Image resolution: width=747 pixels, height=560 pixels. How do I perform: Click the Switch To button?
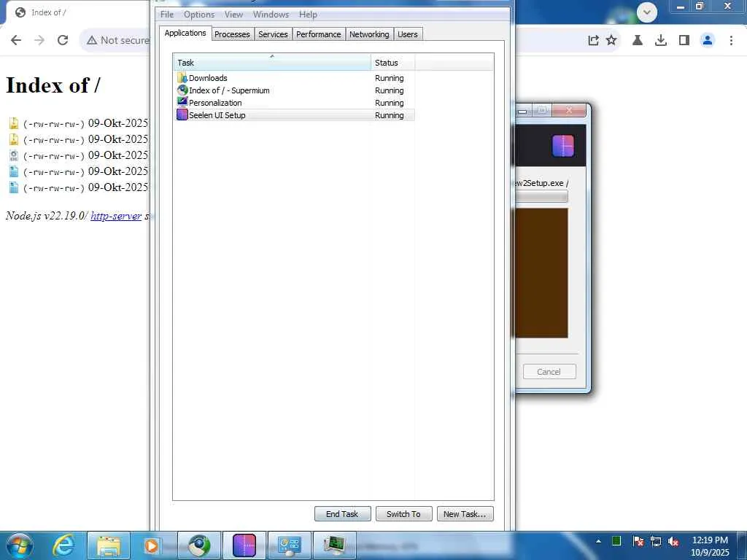point(403,514)
